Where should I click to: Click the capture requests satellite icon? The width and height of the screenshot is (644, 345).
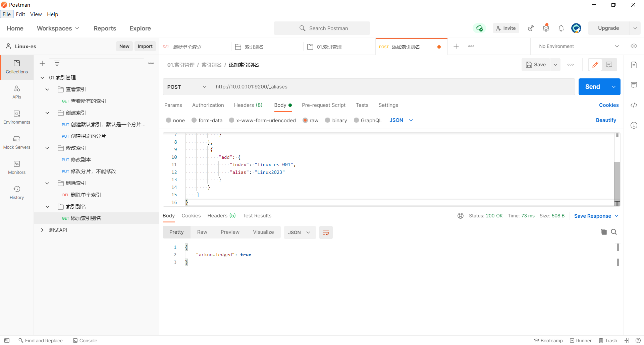[531, 28]
